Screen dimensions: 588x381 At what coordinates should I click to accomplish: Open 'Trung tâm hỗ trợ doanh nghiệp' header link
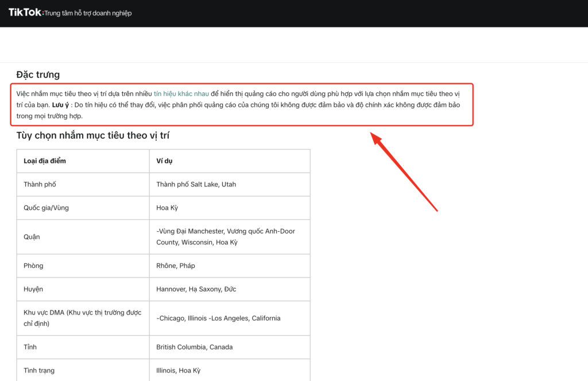point(88,13)
